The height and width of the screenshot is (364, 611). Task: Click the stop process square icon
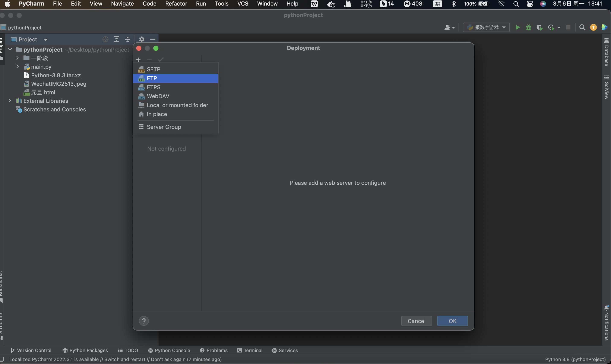[x=568, y=28]
